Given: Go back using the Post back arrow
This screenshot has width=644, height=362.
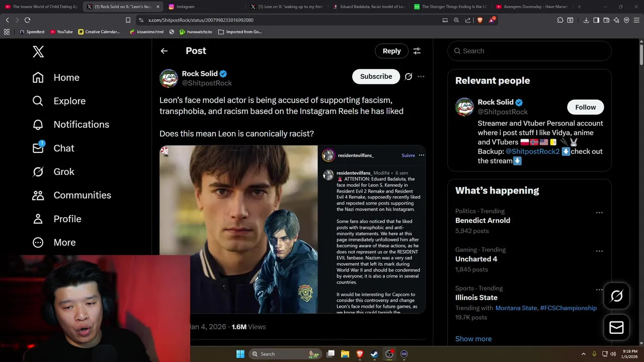Looking at the screenshot, I should point(164,51).
